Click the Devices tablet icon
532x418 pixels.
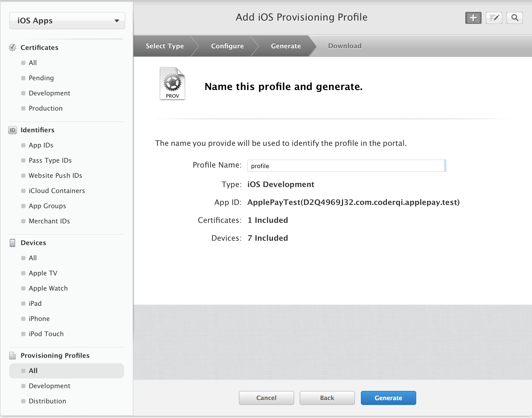(x=12, y=243)
